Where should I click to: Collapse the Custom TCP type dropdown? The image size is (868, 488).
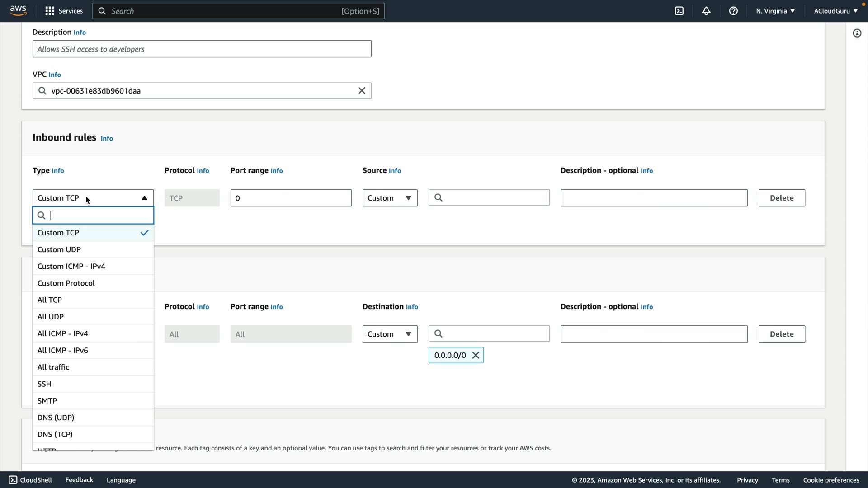coord(144,198)
